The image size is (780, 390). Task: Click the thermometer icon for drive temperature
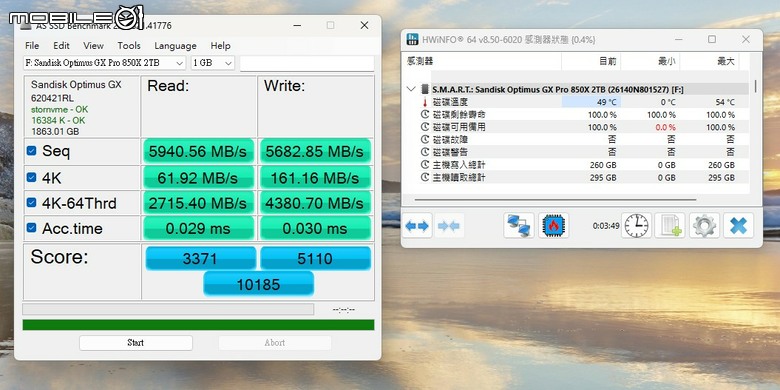point(425,102)
